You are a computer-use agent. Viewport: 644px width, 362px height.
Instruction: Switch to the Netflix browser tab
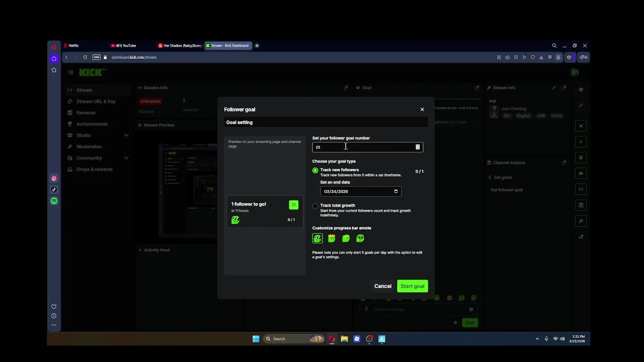click(x=86, y=46)
